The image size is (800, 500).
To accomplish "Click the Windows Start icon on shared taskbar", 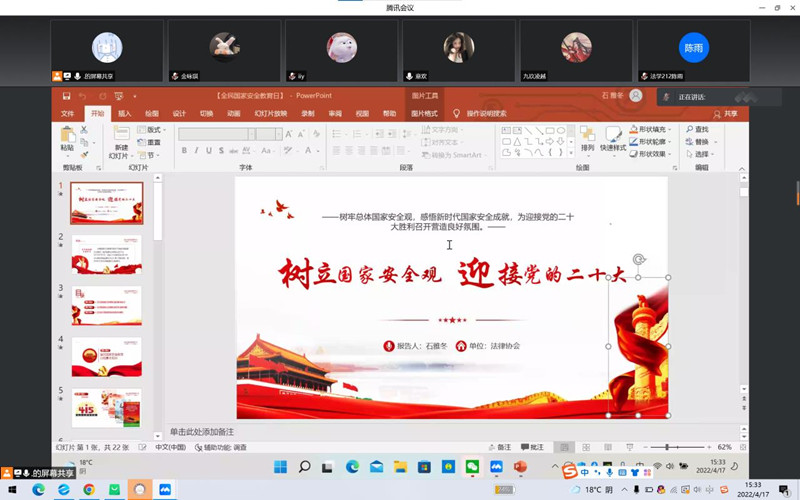I will pos(280,467).
